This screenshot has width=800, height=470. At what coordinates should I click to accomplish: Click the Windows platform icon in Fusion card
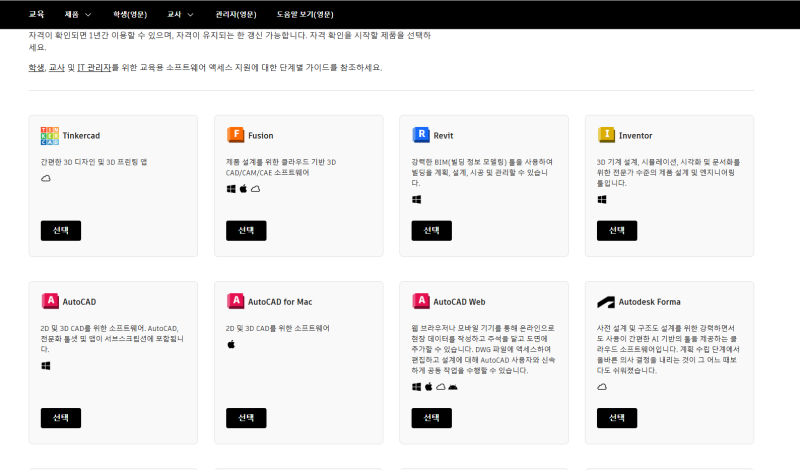tap(231, 189)
